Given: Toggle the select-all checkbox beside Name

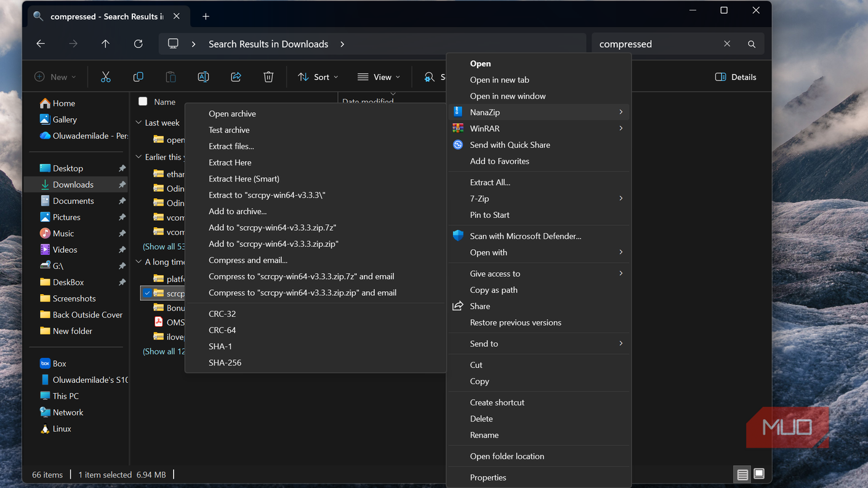Looking at the screenshot, I should coord(143,102).
